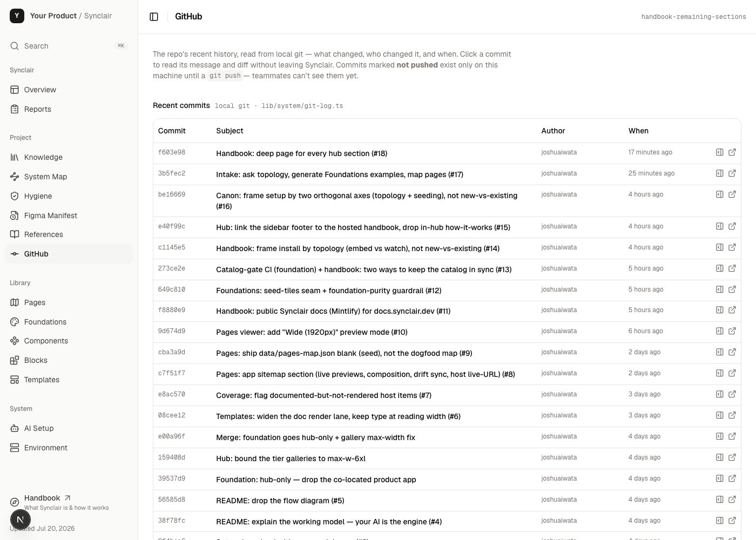This screenshot has height=540, width=756.
Task: Open commit 3b5fec2 in new window
Action: 732,173
